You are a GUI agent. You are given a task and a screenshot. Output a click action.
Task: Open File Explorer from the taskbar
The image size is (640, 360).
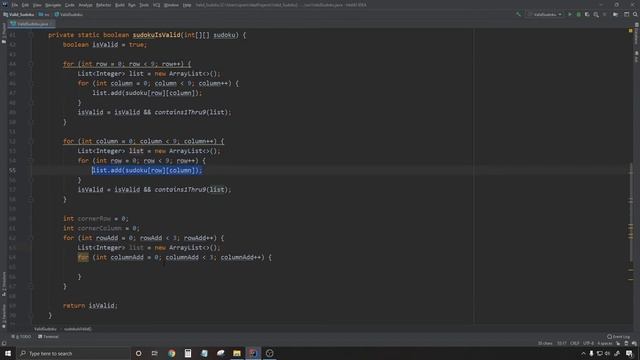(237, 353)
